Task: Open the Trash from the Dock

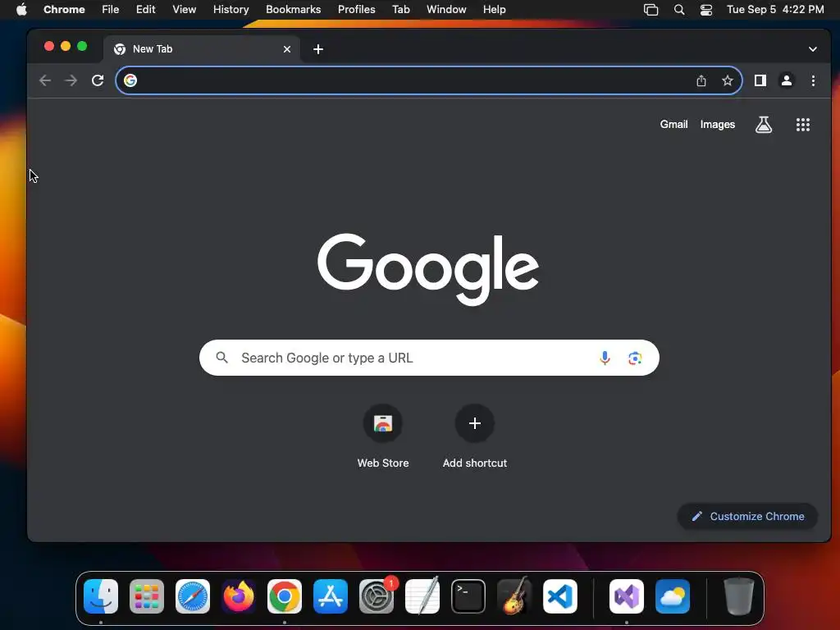Action: coord(739,596)
